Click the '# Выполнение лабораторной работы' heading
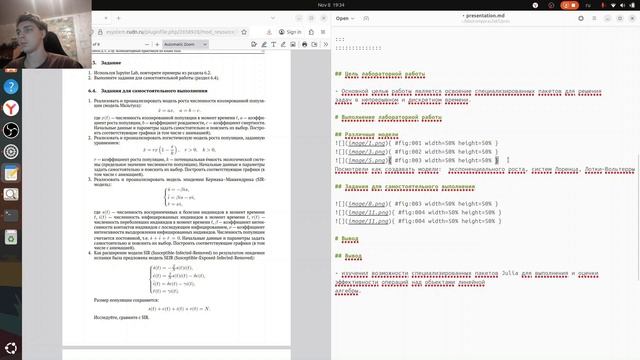Viewport: 640px width, 360px height. 388,118
